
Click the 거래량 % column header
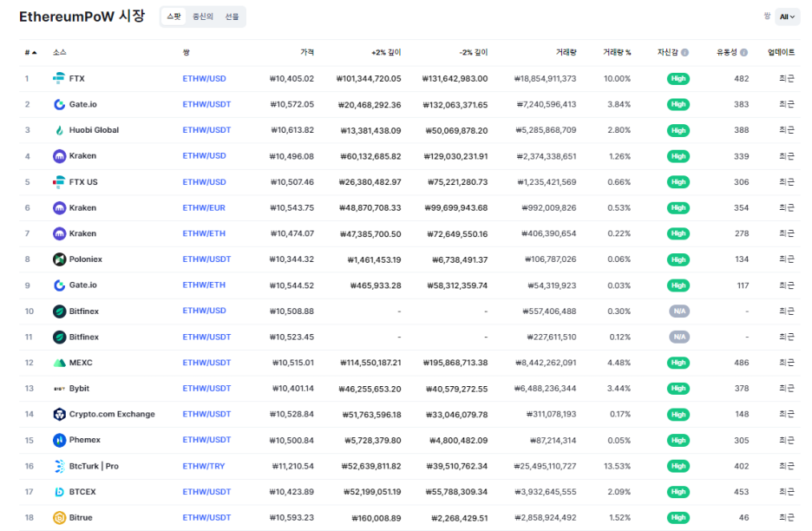[617, 52]
